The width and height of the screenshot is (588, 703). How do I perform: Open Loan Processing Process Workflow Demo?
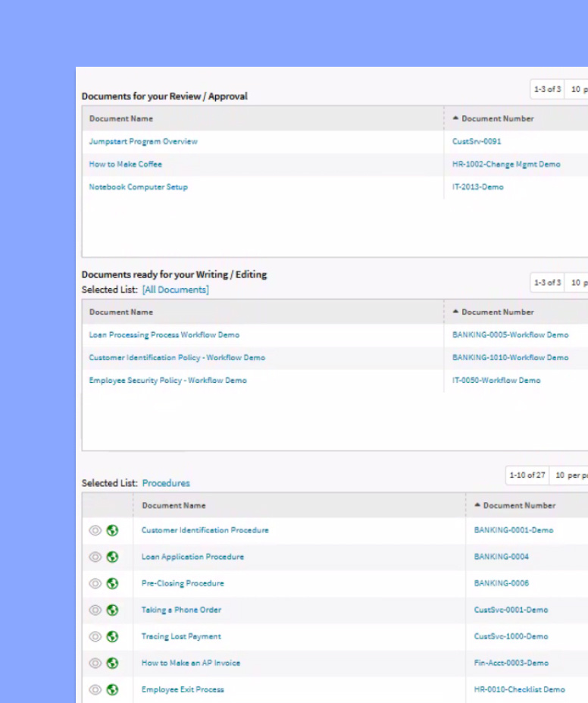(x=164, y=335)
